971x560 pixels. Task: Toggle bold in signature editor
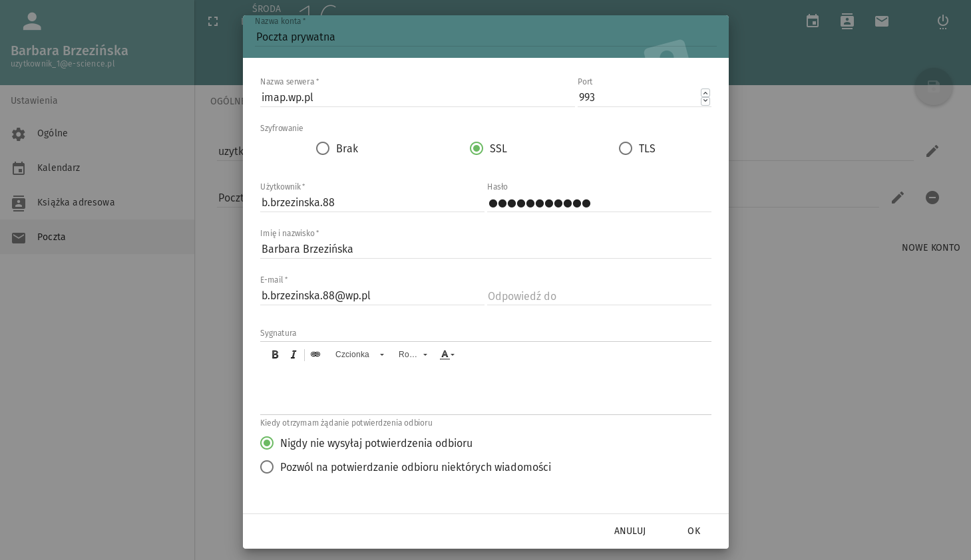tap(275, 354)
